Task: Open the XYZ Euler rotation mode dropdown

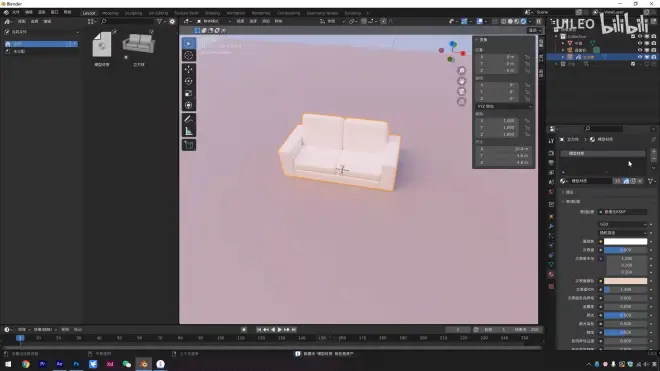Action: coord(504,107)
